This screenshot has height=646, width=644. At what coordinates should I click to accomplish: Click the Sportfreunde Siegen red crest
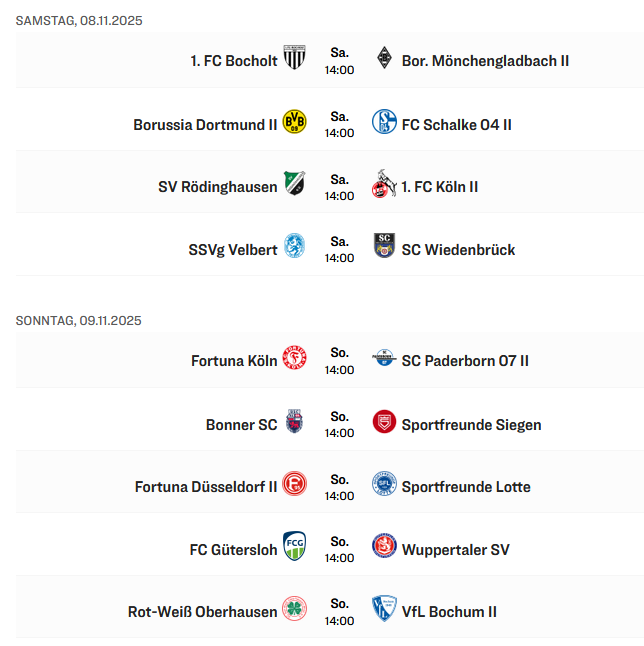(384, 423)
